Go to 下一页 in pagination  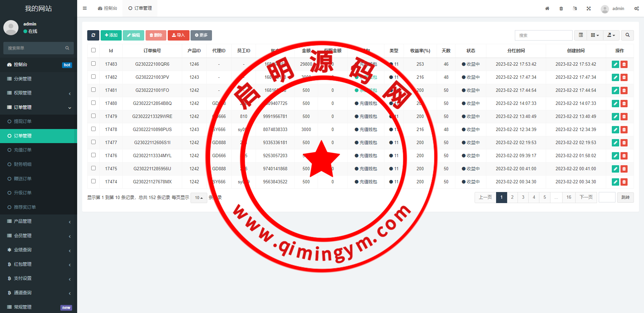point(586,197)
